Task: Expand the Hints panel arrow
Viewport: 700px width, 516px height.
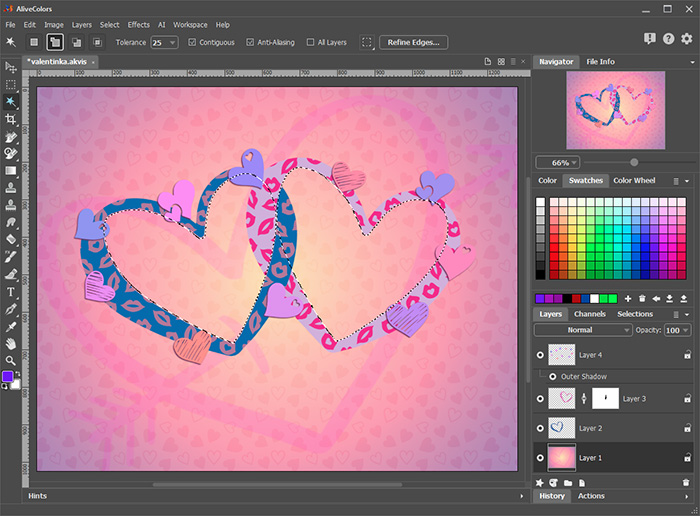Action: click(x=521, y=496)
